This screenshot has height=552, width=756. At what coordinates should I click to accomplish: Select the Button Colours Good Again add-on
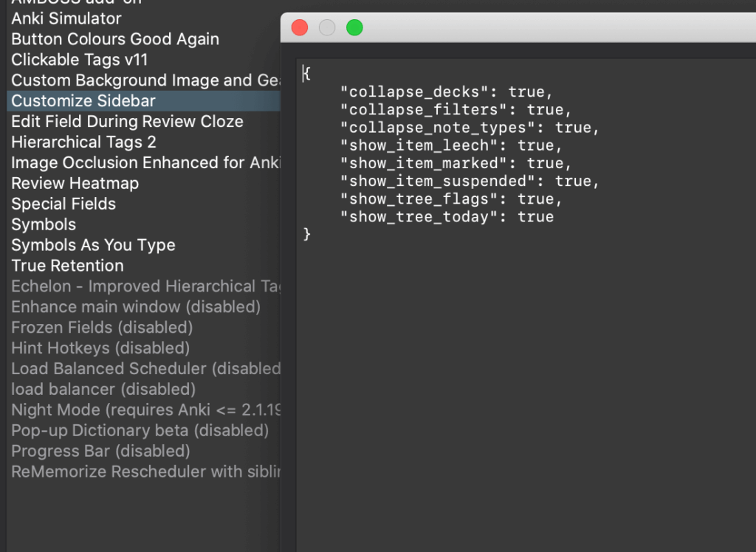click(144, 39)
